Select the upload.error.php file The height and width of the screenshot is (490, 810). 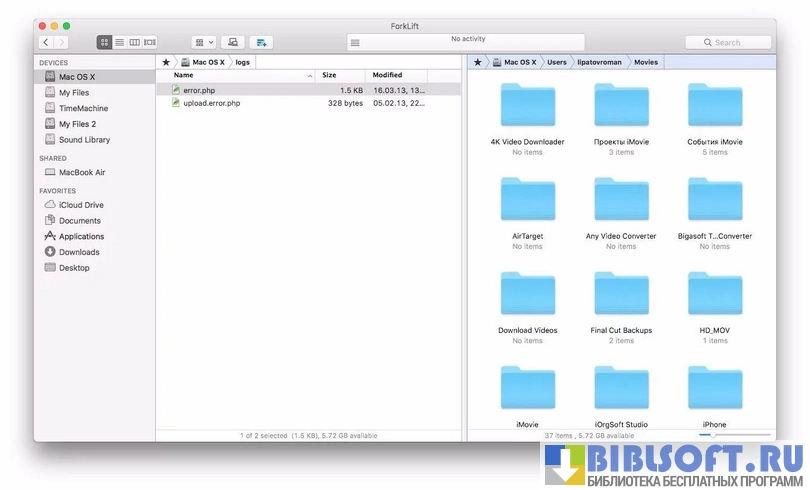pyautogui.click(x=211, y=103)
